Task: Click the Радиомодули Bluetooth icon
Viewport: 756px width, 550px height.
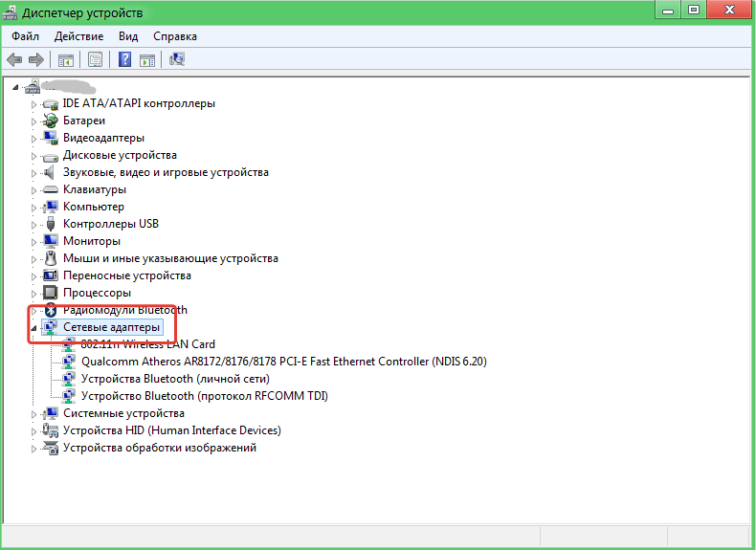Action: (51, 310)
